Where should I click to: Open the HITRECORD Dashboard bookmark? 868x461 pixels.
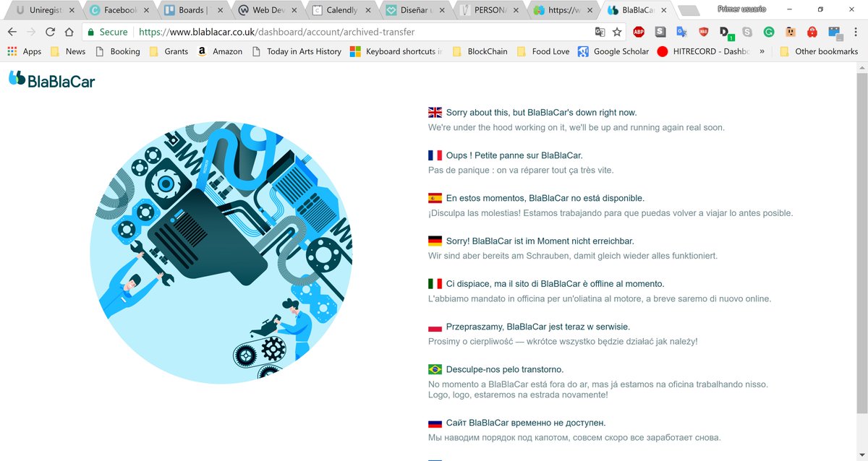[704, 51]
